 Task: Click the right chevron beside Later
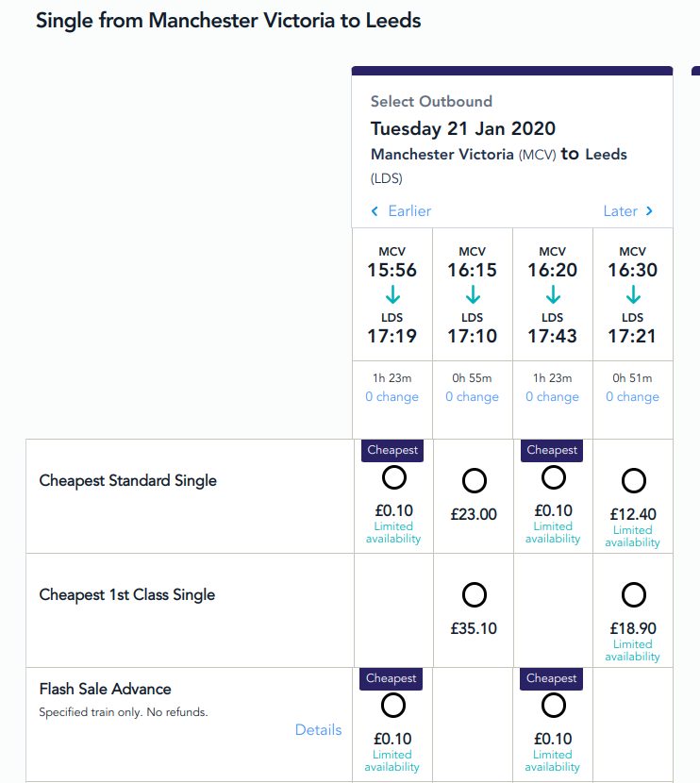click(x=649, y=211)
